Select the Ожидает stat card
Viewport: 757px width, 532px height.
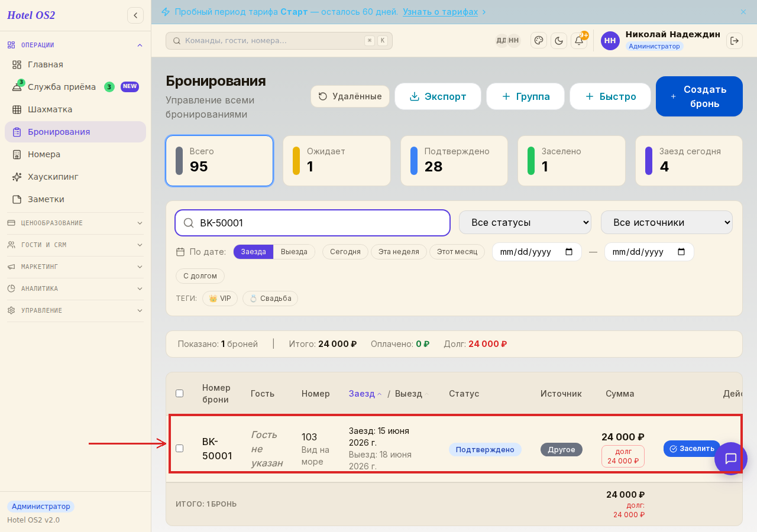[337, 161]
